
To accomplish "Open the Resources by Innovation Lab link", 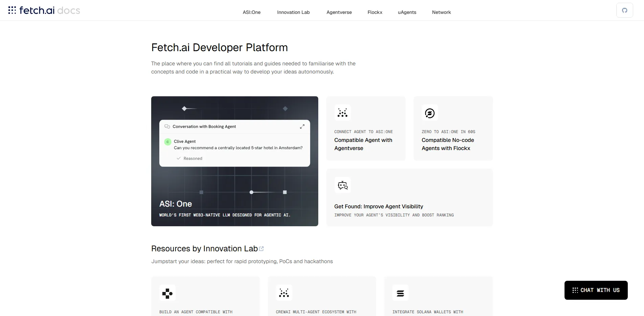I will pyautogui.click(x=204, y=249).
